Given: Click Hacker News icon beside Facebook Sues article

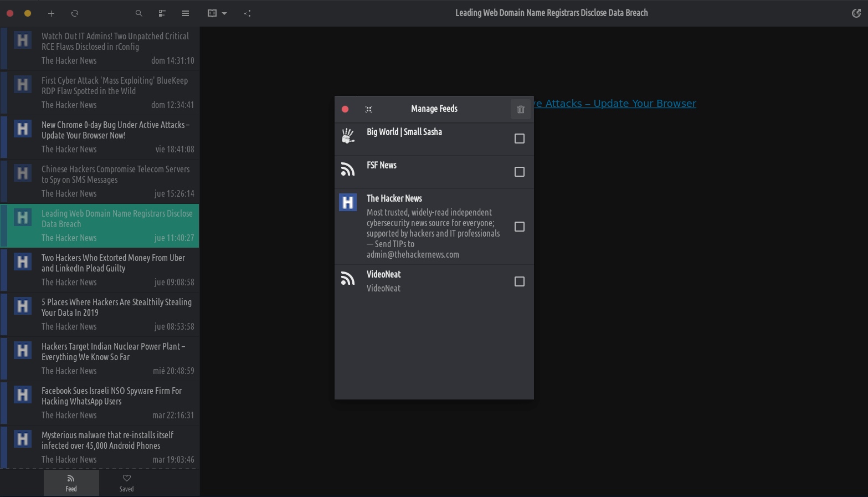Looking at the screenshot, I should [23, 394].
